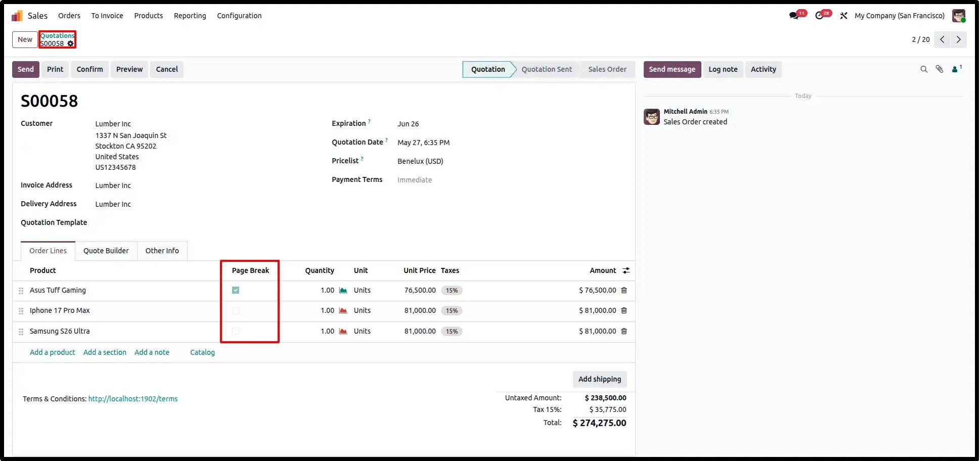Click Mitchell Admin's avatar in the chatter
Screen dimensions: 980x461
click(652, 117)
